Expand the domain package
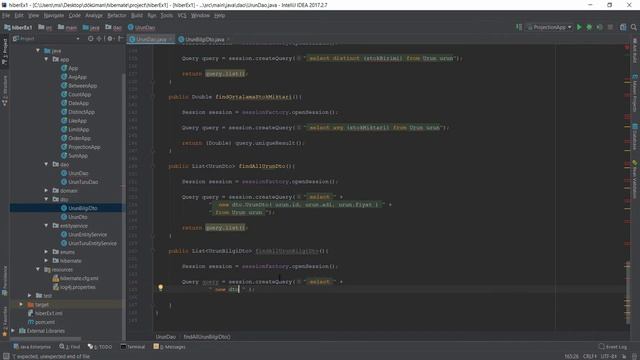640x360 pixels. [x=46, y=191]
